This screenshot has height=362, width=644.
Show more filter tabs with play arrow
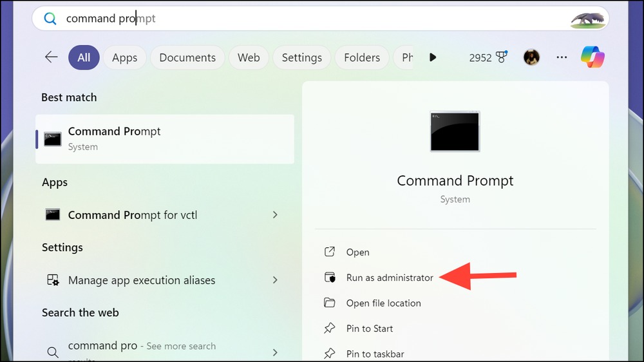point(433,57)
